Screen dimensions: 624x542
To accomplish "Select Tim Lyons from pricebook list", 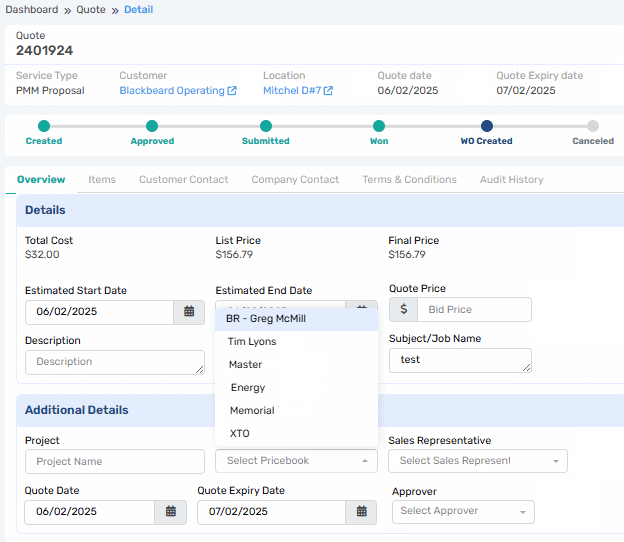I will (296, 342).
